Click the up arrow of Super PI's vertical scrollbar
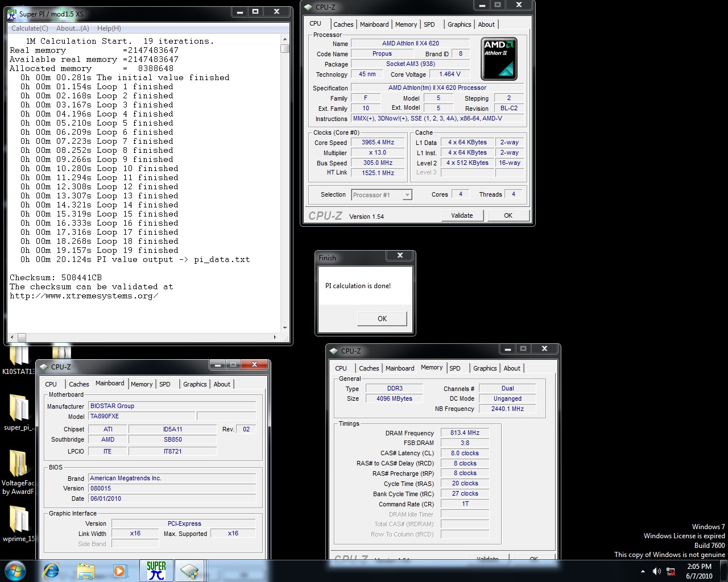Screen dimensions: 728x582 (285, 40)
